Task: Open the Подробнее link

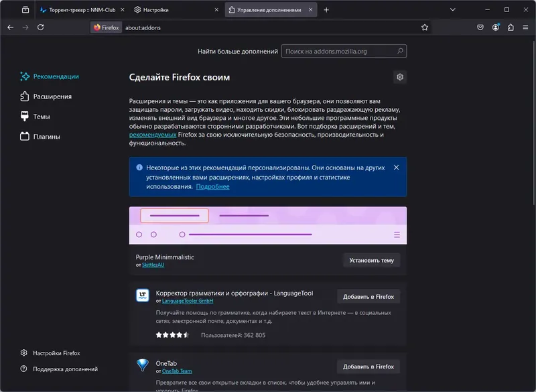Action: 212,186
